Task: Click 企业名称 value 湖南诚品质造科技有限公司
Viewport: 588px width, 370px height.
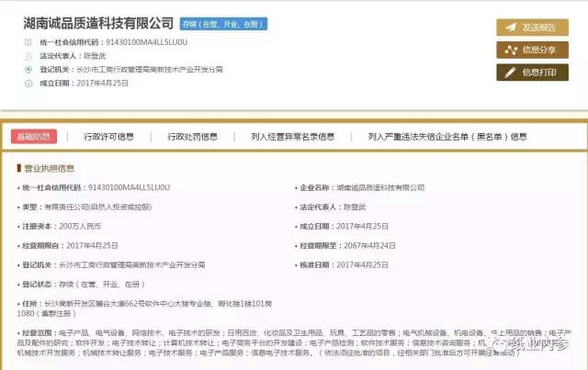Action: pyautogui.click(x=380, y=188)
